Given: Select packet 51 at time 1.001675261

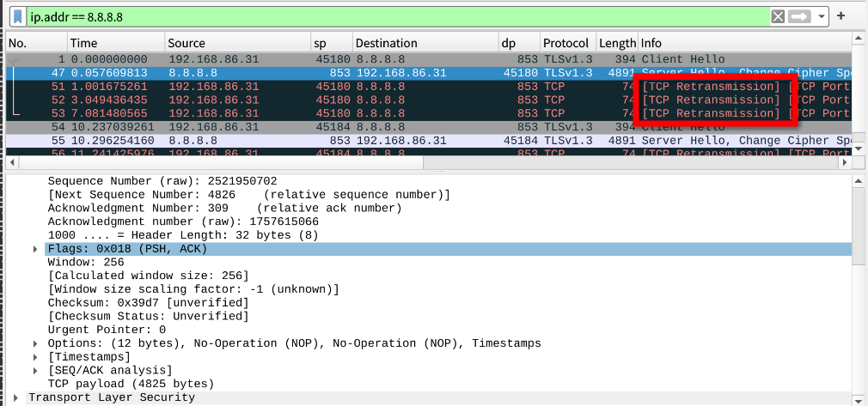Looking at the screenshot, I should tap(429, 87).
